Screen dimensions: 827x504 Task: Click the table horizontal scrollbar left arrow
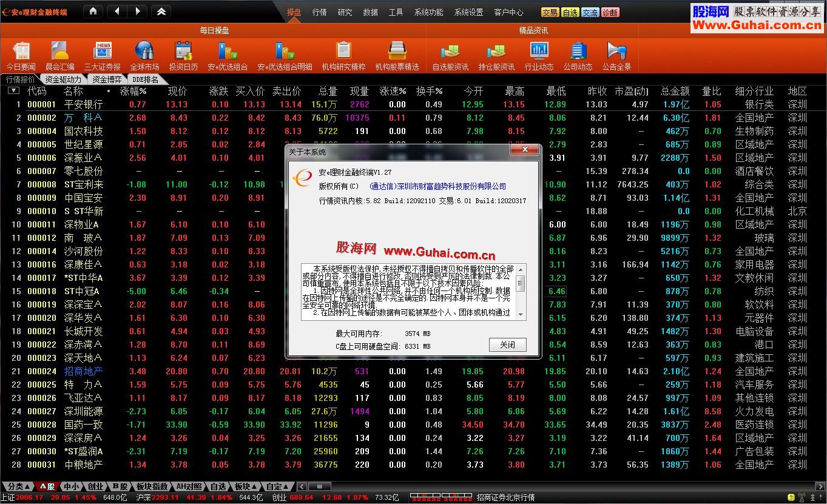coord(303,486)
